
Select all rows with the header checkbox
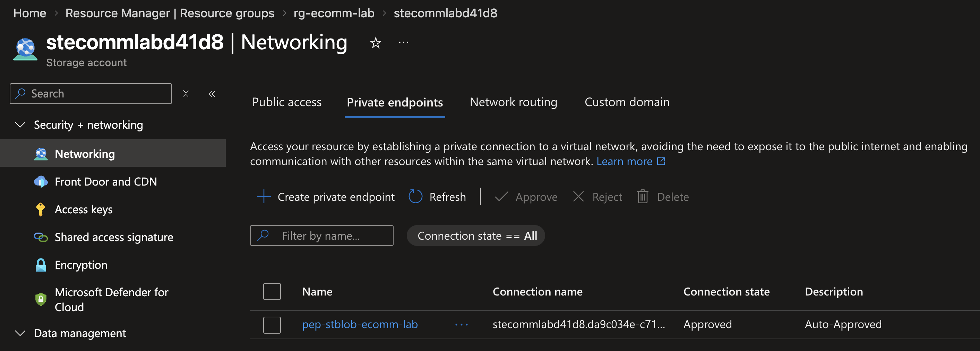tap(272, 292)
